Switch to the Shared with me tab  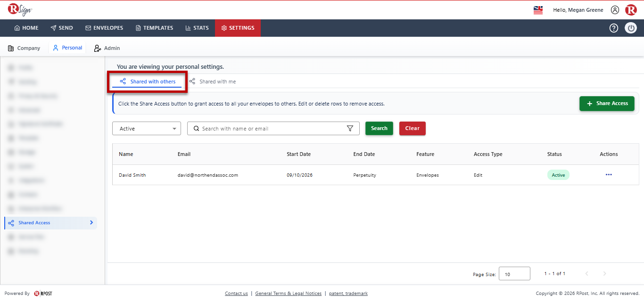point(213,82)
